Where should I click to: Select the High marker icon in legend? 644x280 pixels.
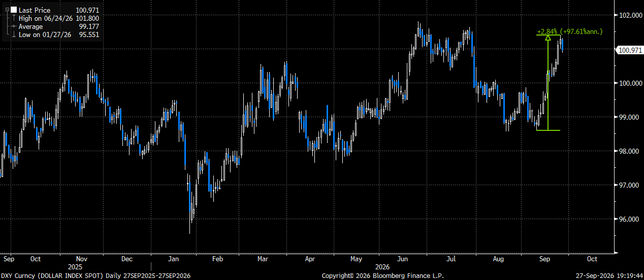coord(13,18)
